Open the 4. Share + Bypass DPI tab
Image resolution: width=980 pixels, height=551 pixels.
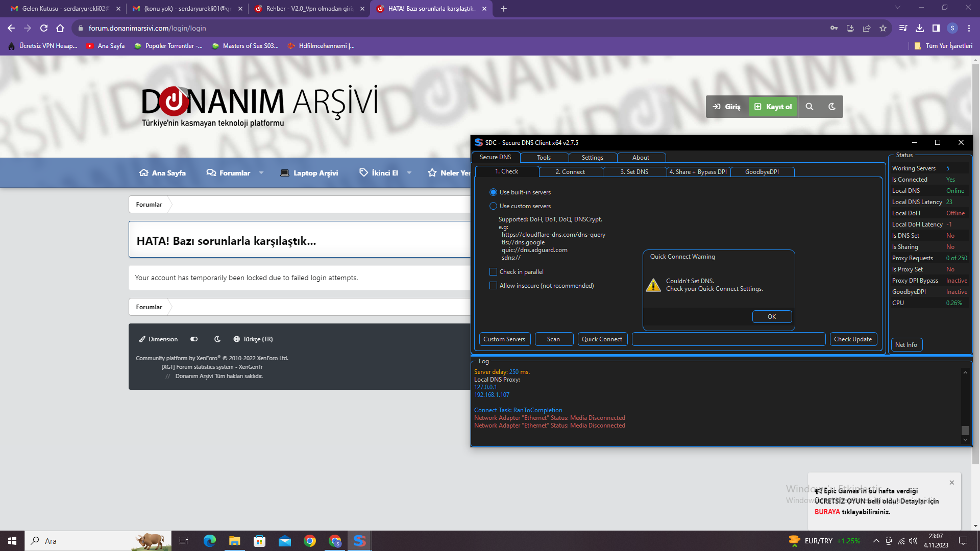pyautogui.click(x=698, y=172)
